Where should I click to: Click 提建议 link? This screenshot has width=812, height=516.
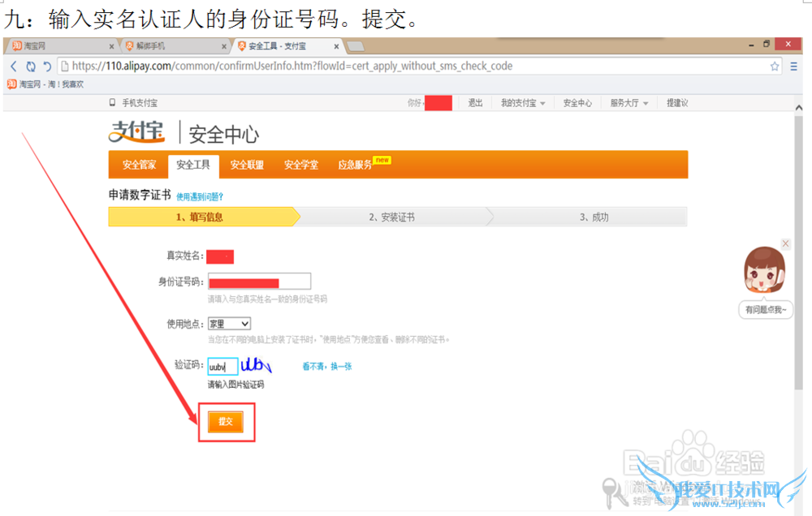pos(677,103)
